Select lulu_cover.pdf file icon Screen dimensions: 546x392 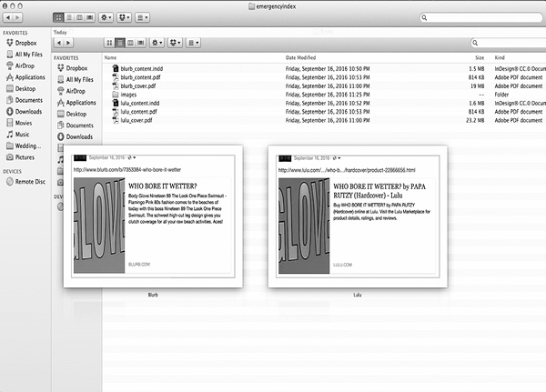pyautogui.click(x=116, y=120)
